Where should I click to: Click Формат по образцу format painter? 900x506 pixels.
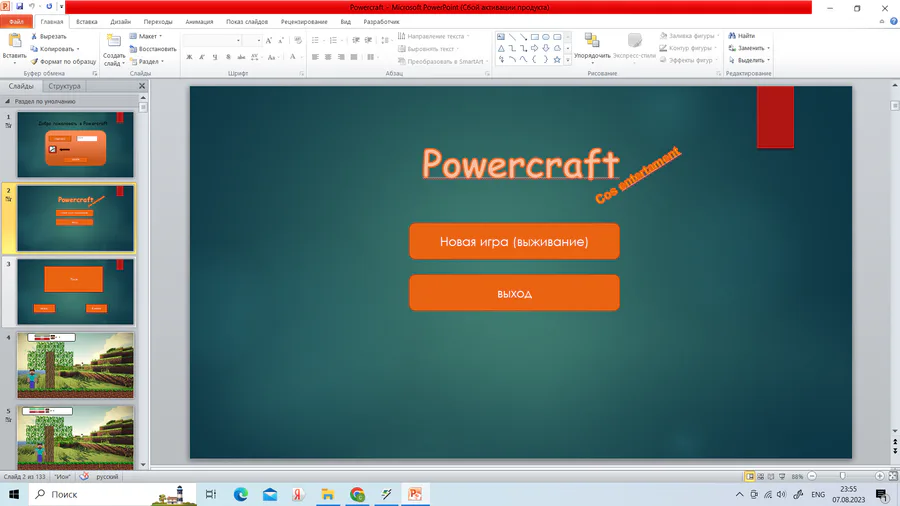(63, 61)
